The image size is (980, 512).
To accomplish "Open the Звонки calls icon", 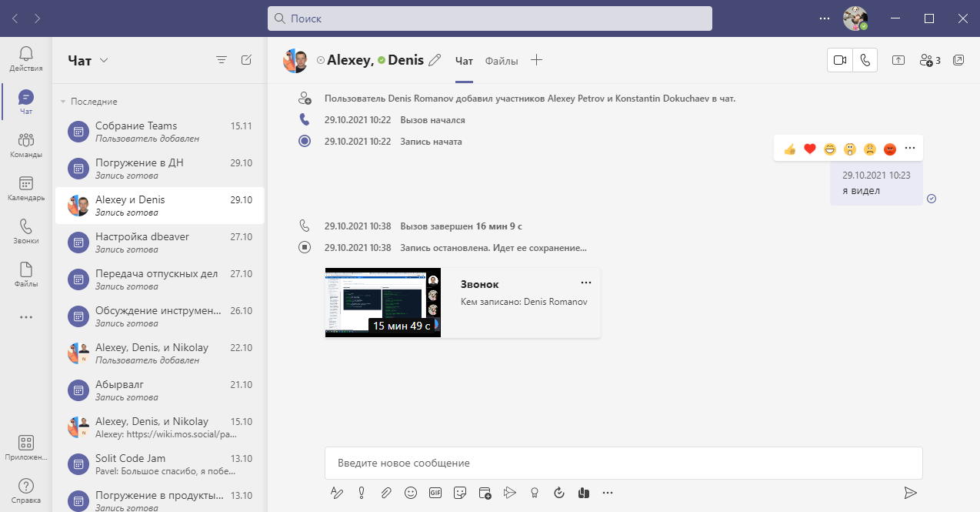I will (26, 231).
